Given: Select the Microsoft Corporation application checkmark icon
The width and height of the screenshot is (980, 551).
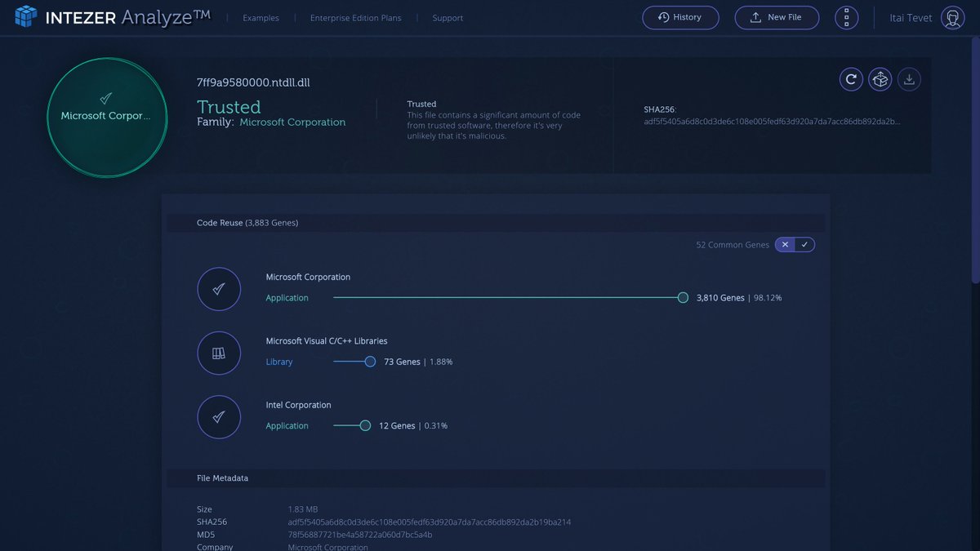Looking at the screenshot, I should tap(219, 289).
